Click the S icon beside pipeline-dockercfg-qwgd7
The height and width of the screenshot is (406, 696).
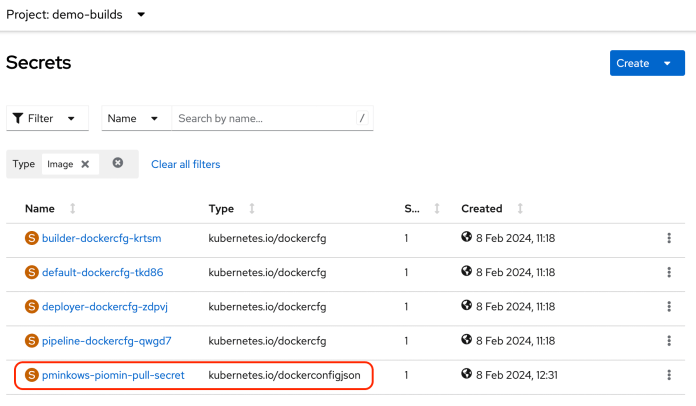click(x=32, y=341)
